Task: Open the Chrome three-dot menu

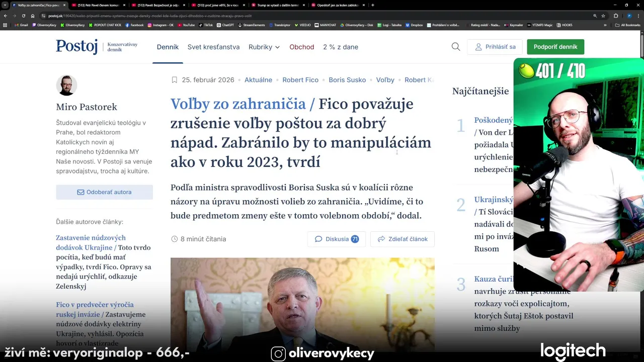Action: 639,16
